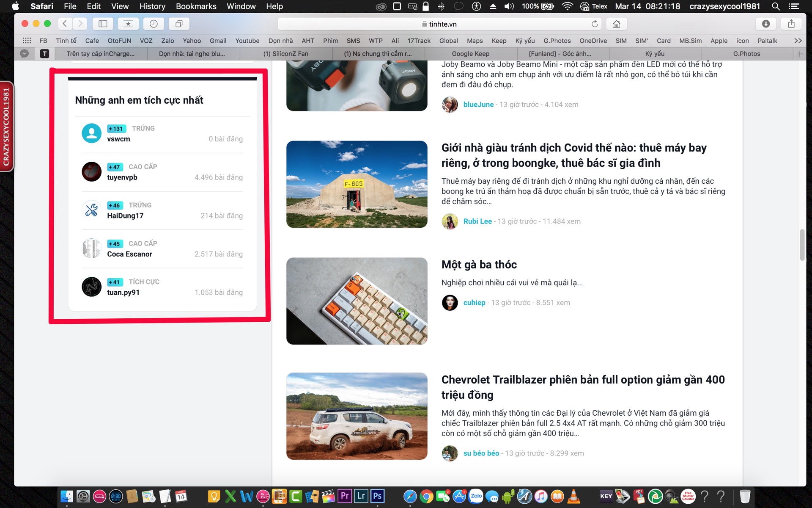Reload the tinhte.vn page
The image size is (812, 508).
point(595,24)
